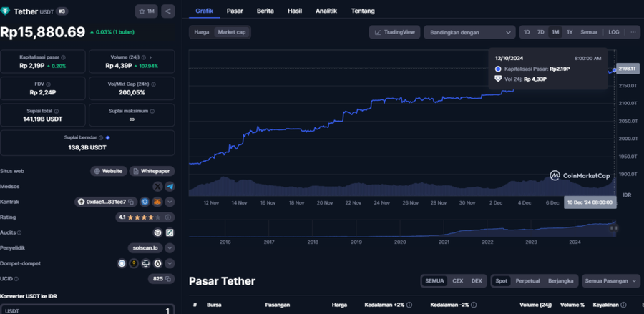Click info icon beside Suplai total

(x=57, y=111)
